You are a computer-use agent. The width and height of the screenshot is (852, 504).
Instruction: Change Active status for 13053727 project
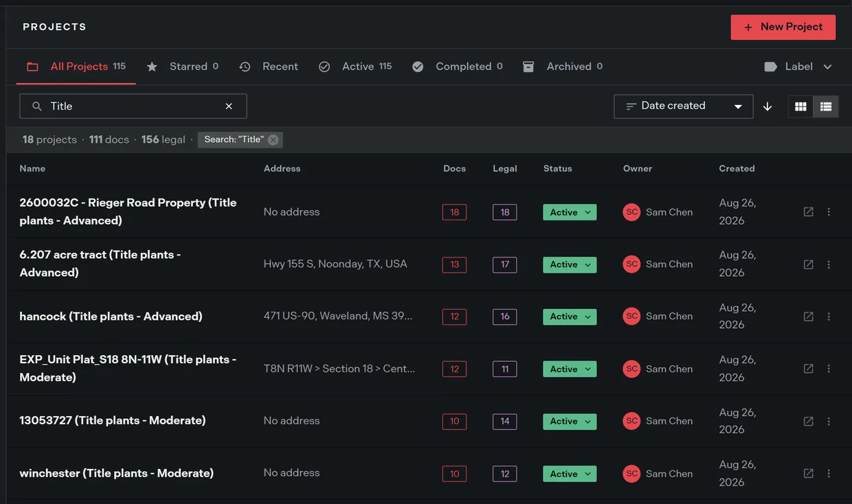(x=570, y=421)
